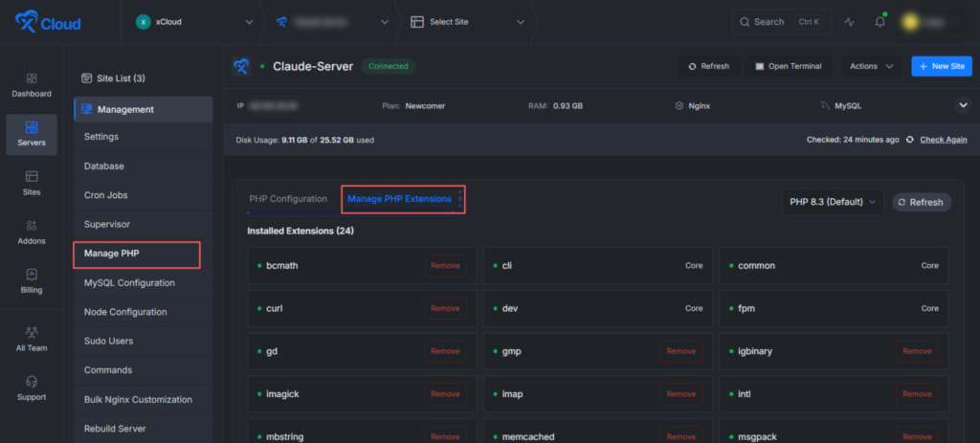Click the 'Newcomer' plan text
Viewport: 980px width, 443px height.
tap(425, 106)
